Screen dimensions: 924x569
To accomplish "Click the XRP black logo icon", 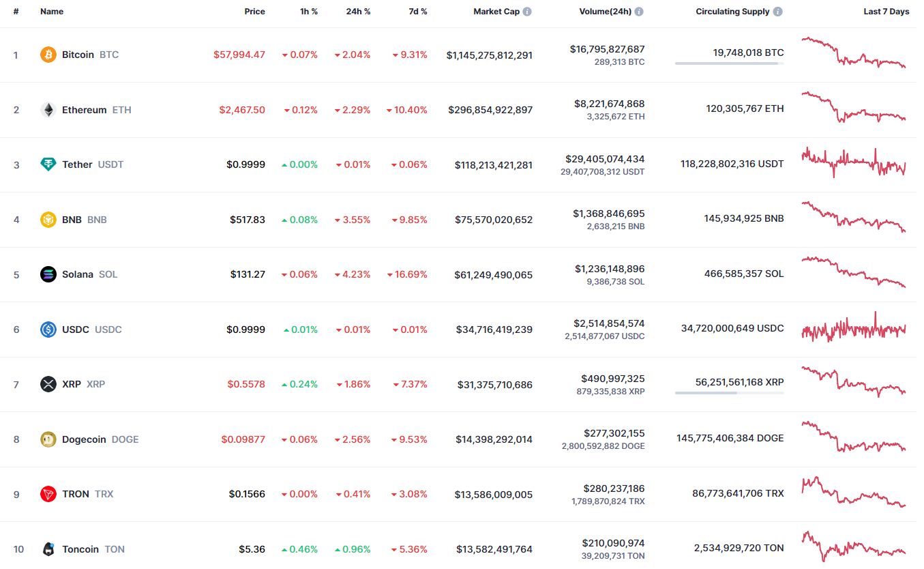I will (48, 384).
